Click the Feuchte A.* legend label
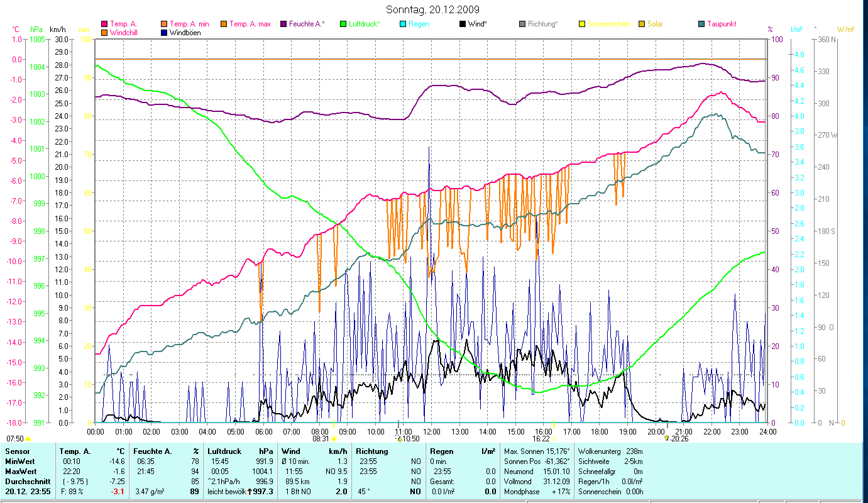Viewport: 868px width, 503px height. [x=307, y=25]
